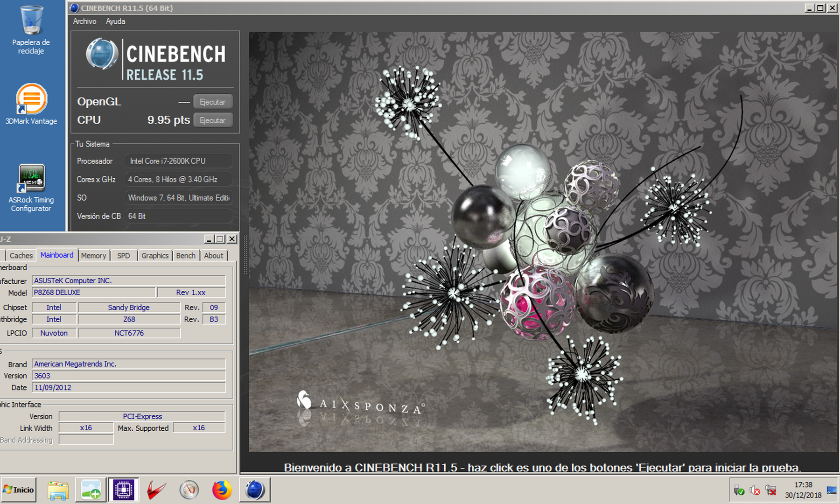Close the CPU-Z window
This screenshot has height=504, width=840.
click(x=232, y=239)
